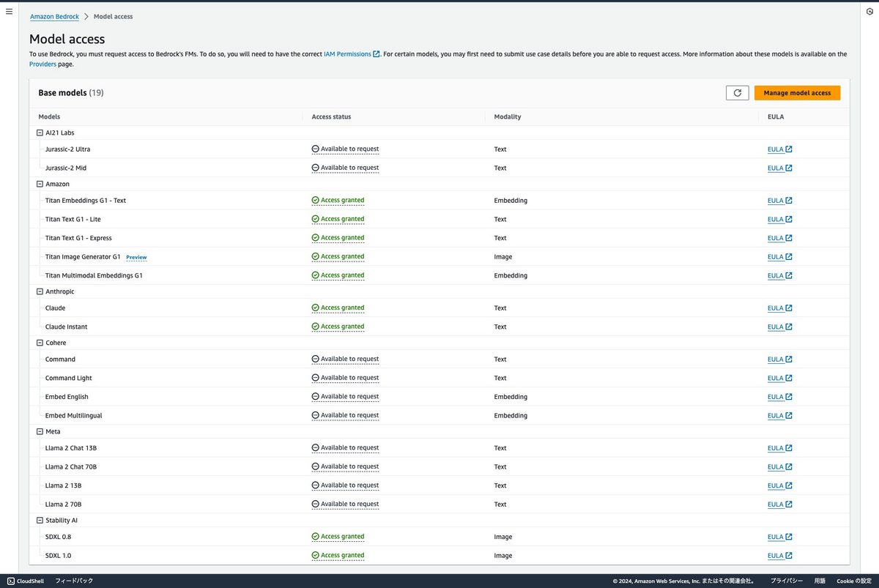The width and height of the screenshot is (879, 588).
Task: Open the Providers page link
Action: click(x=42, y=64)
